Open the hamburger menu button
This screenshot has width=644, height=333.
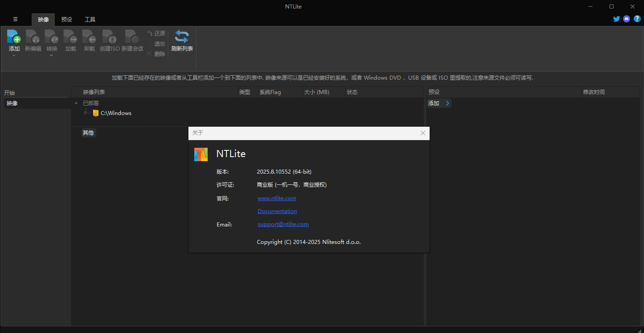[x=15, y=19]
